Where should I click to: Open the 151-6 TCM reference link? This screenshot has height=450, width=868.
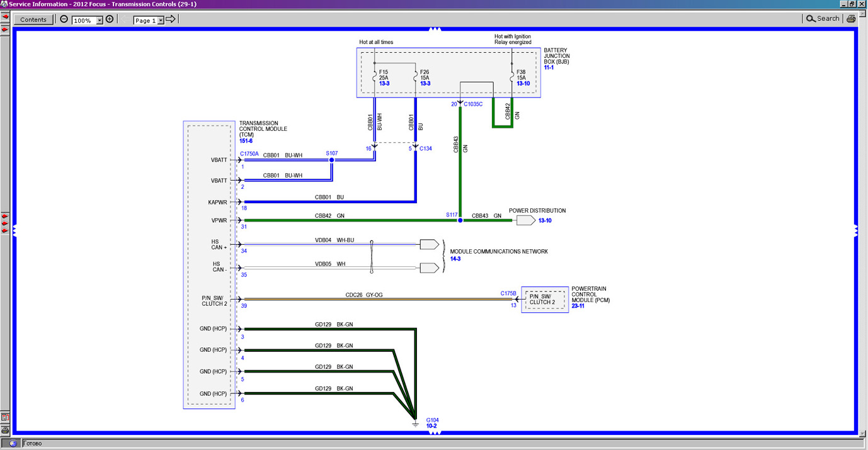(246, 141)
